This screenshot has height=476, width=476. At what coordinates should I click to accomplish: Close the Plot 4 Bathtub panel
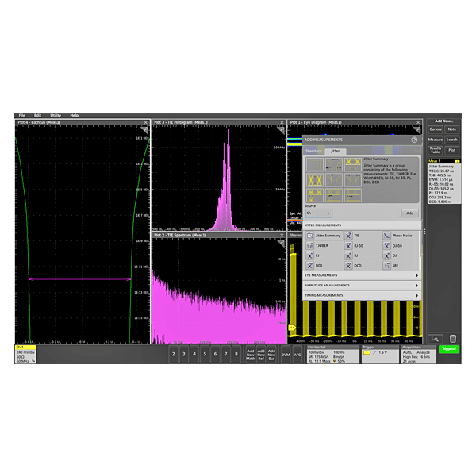coord(146,122)
